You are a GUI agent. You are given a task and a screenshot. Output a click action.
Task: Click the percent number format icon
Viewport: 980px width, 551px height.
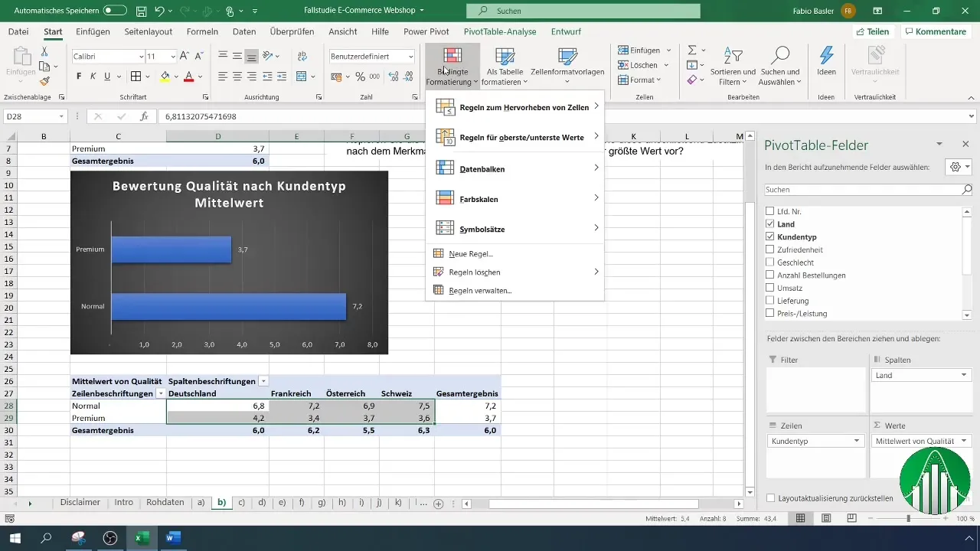[x=360, y=77]
